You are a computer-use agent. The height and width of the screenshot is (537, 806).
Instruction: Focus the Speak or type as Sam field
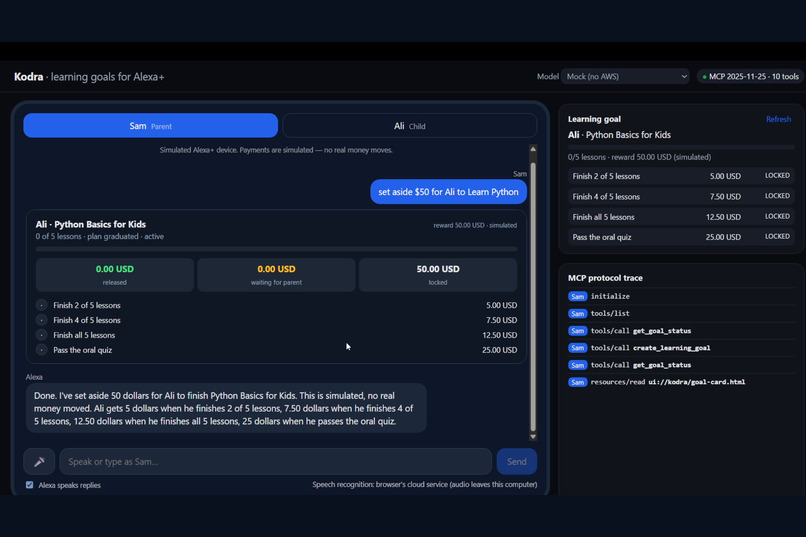276,461
